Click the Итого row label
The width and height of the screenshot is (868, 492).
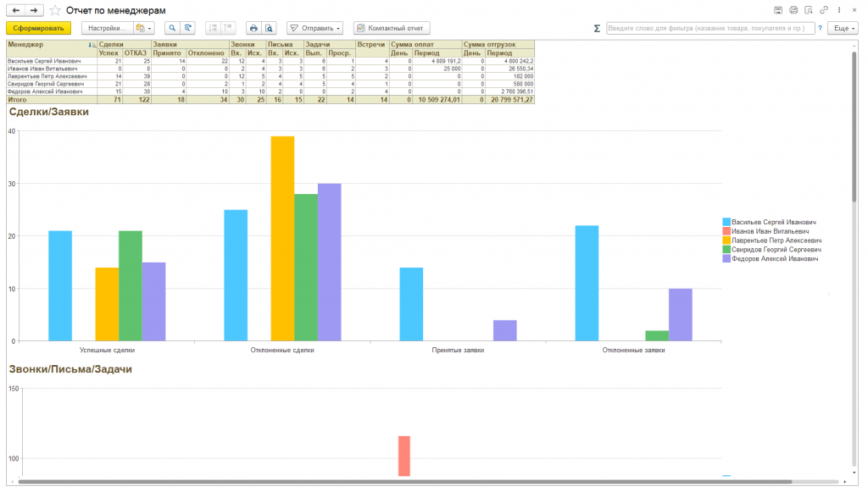[17, 100]
